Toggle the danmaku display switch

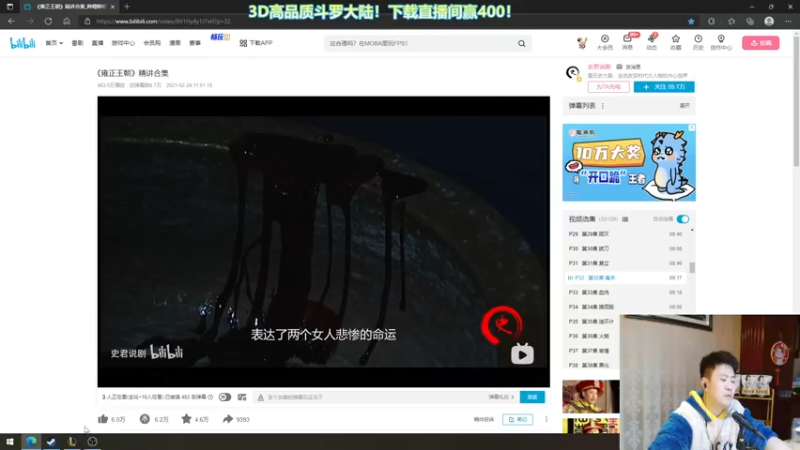point(224,397)
